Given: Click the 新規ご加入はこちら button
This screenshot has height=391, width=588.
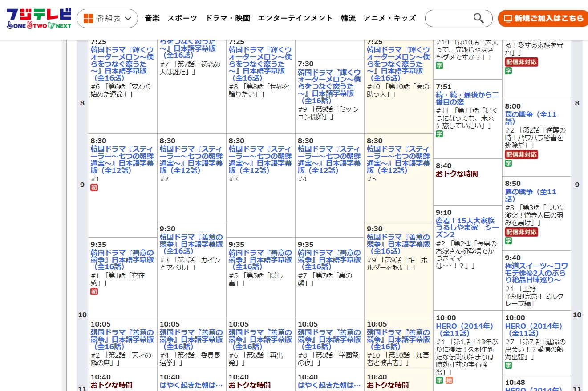Looking at the screenshot, I should [543, 19].
